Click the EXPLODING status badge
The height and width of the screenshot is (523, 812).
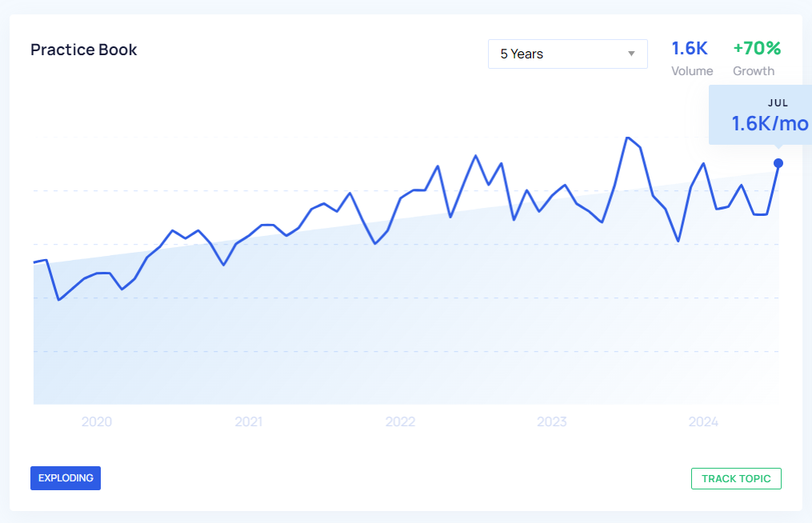pos(66,478)
